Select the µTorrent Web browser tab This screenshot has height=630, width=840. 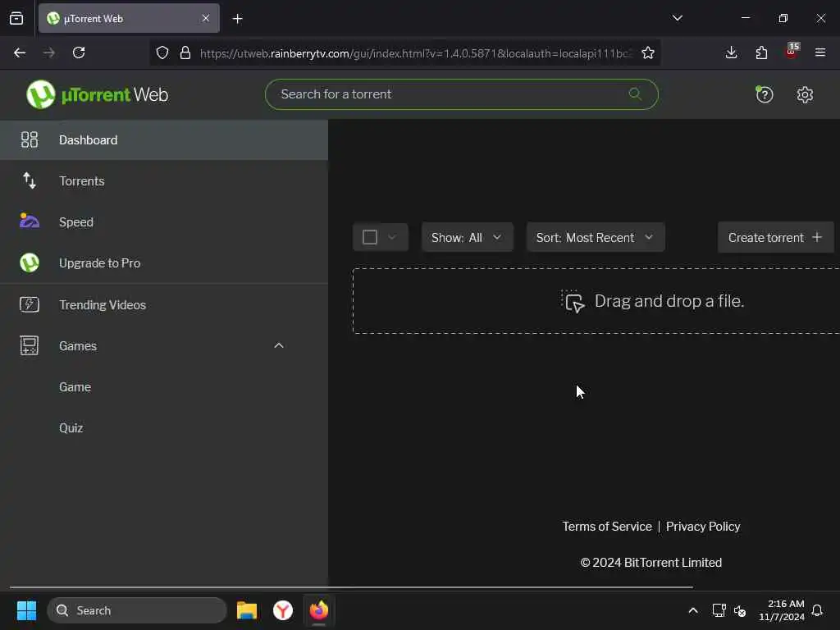point(129,18)
